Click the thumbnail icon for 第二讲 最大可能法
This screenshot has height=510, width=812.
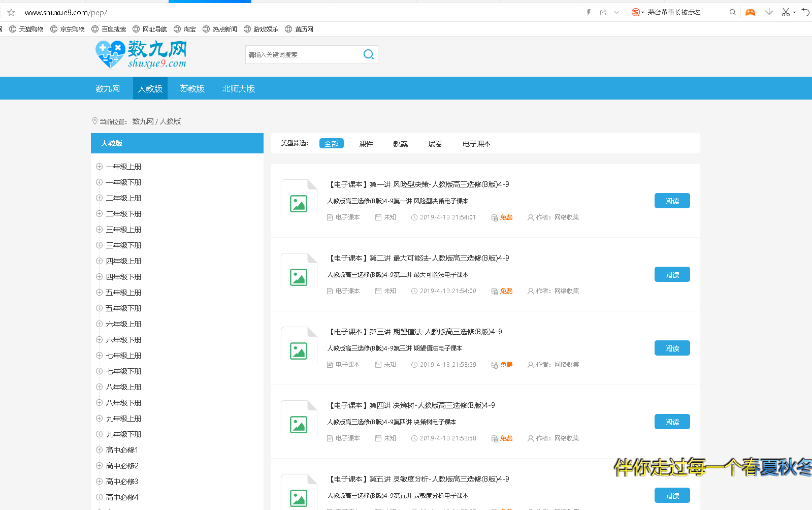click(x=299, y=271)
